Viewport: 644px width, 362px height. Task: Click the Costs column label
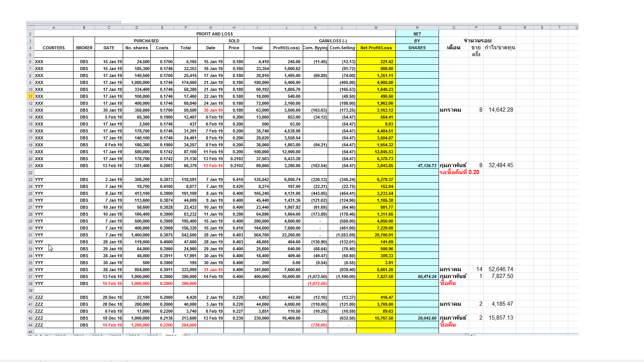point(162,48)
